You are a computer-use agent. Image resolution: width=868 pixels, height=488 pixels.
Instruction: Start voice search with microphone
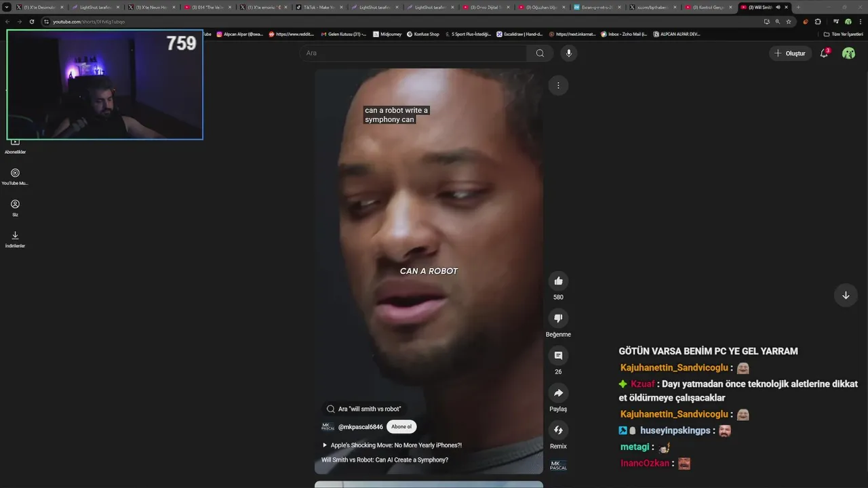pyautogui.click(x=569, y=53)
